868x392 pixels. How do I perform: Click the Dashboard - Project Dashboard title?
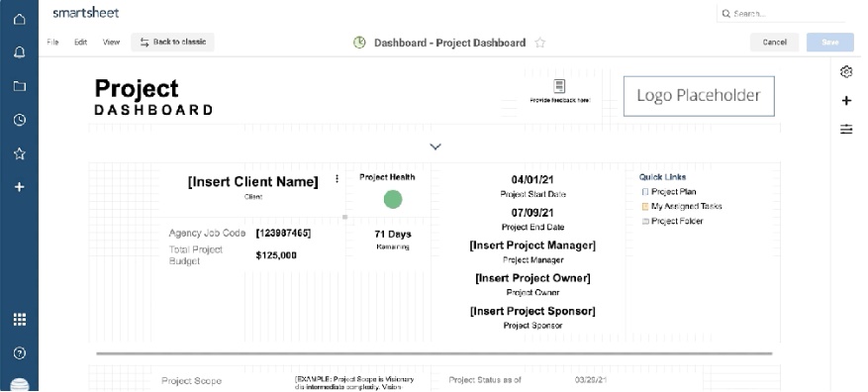tap(449, 43)
